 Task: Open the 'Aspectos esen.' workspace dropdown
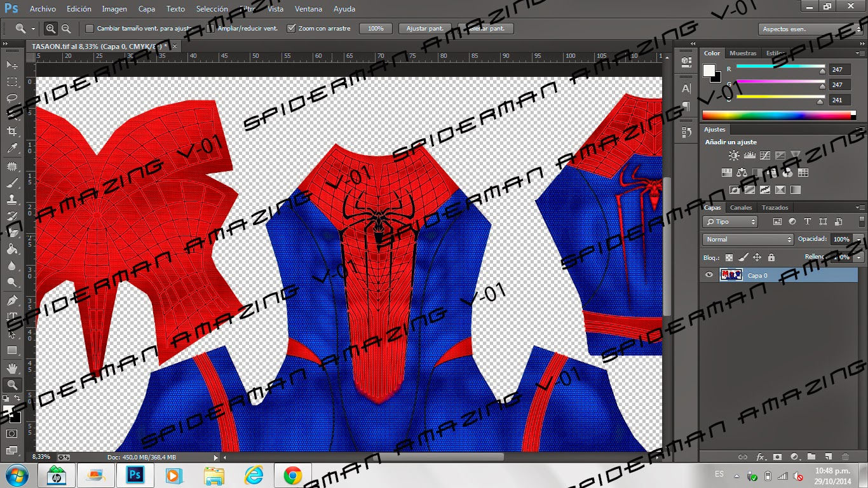click(811, 29)
